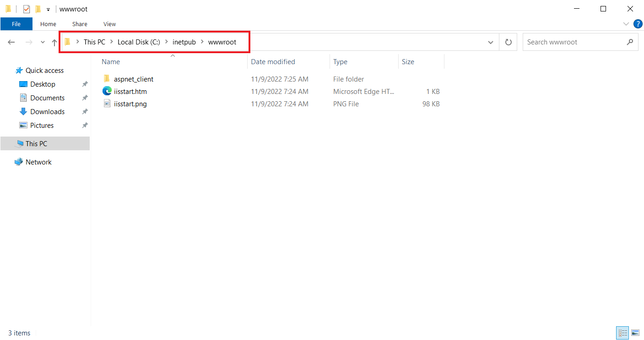
Task: Switch to the Share ribbon tab
Action: (80, 24)
